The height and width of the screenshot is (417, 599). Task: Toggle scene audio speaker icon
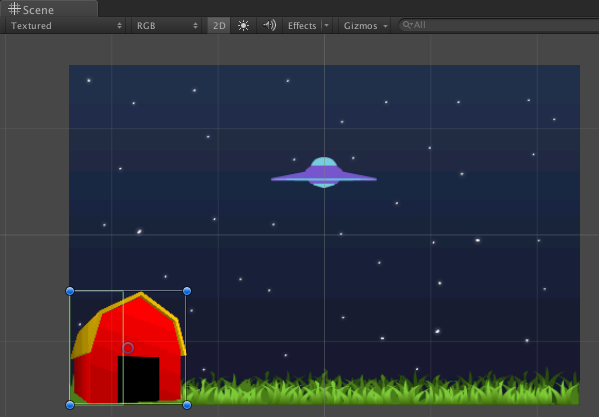tap(269, 25)
